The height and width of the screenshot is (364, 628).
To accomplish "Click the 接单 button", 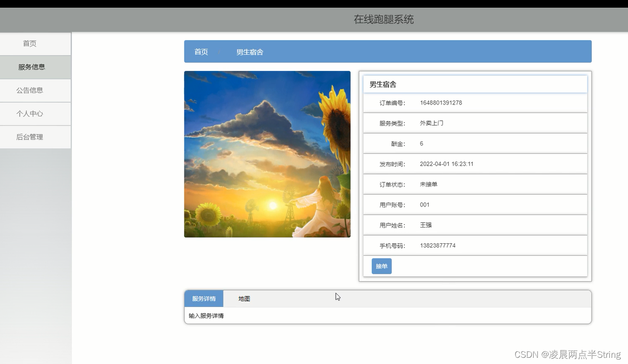I will [382, 266].
